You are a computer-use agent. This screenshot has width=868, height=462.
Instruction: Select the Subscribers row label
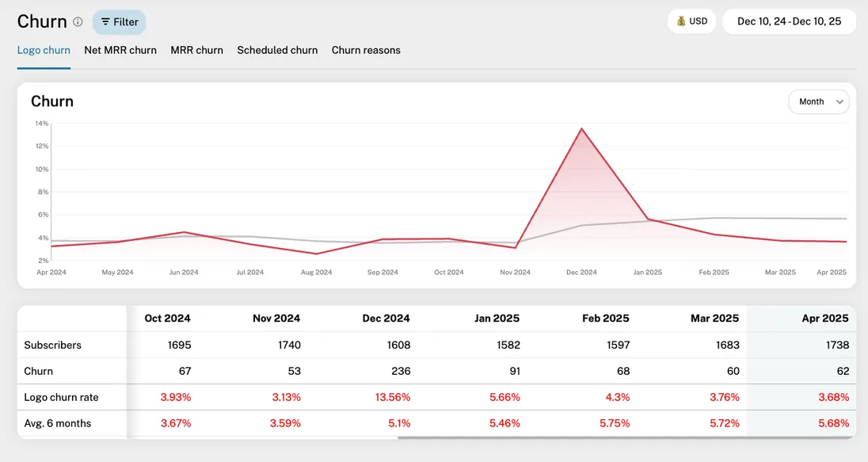point(54,345)
